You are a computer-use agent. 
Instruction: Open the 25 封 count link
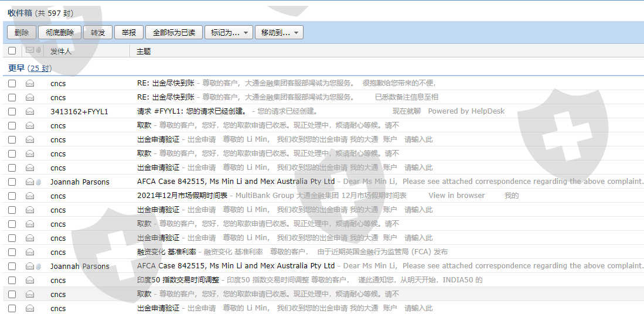tap(39, 69)
